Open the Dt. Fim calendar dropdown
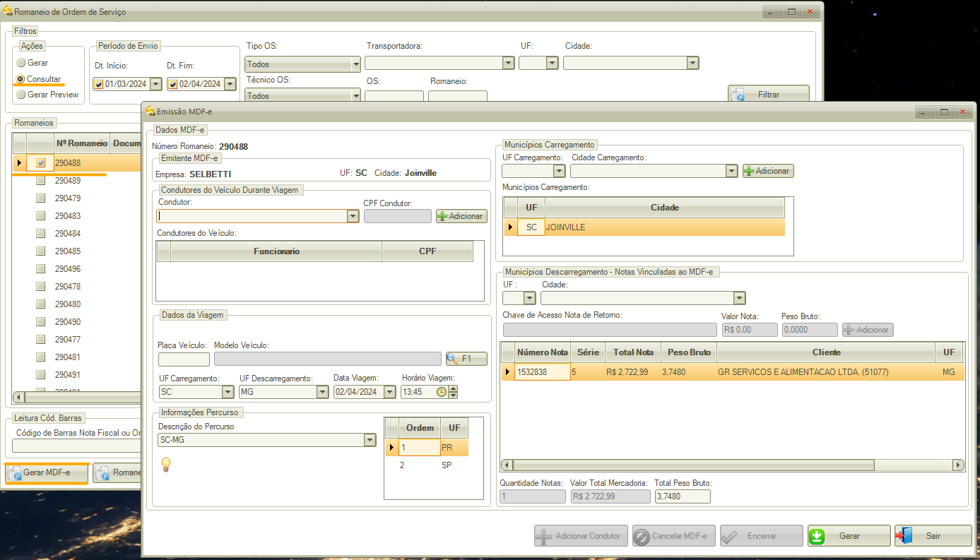Screen dimensions: 980x560 [230, 84]
